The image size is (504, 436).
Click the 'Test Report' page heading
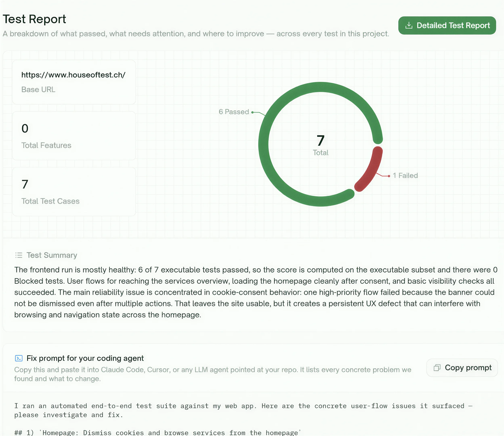pos(34,19)
